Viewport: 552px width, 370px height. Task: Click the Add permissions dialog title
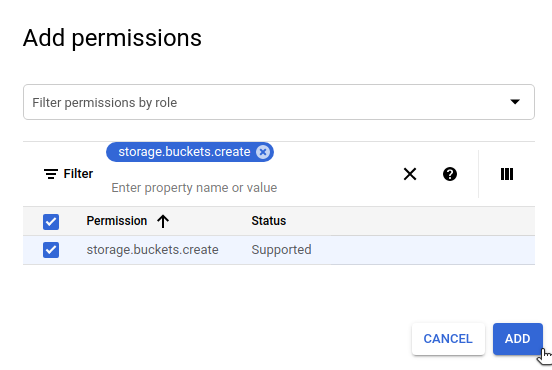112,38
